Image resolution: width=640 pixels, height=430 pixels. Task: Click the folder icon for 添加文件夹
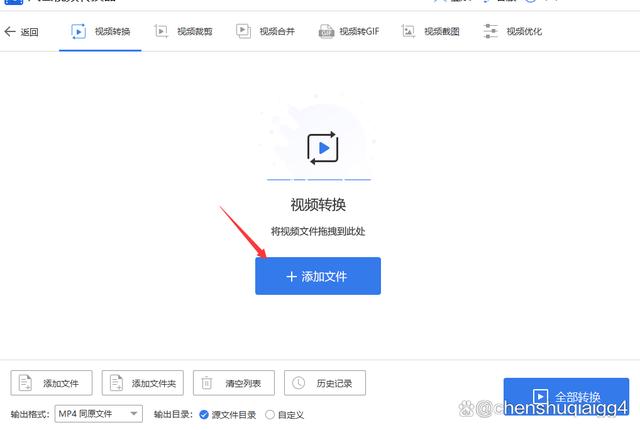(116, 383)
